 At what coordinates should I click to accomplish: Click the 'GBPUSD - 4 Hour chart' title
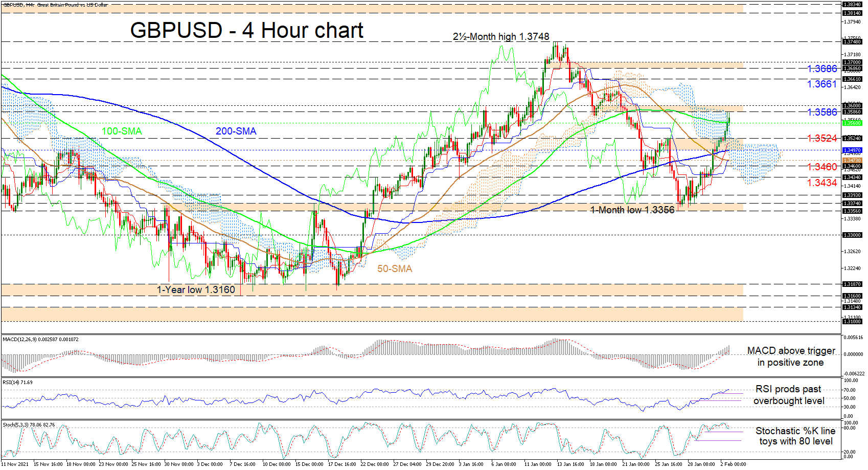(x=246, y=31)
